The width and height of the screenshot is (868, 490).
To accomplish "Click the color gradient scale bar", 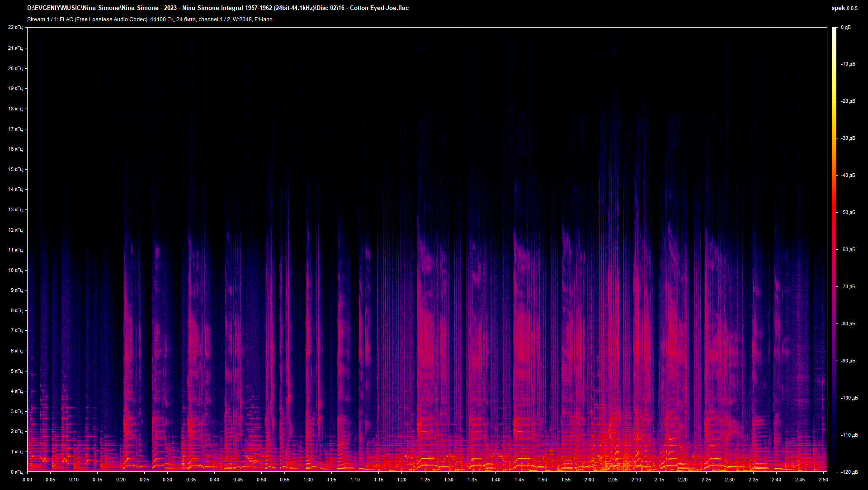I will [835, 249].
